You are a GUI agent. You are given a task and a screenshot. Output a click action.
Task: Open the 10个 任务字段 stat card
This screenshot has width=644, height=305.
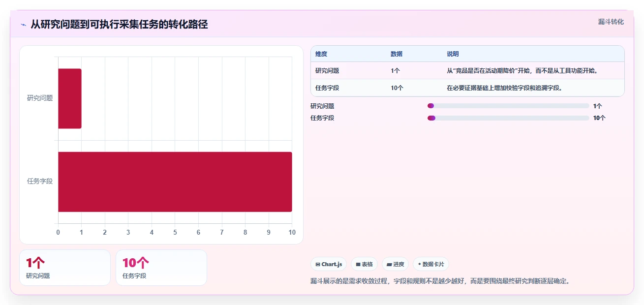[161, 268]
